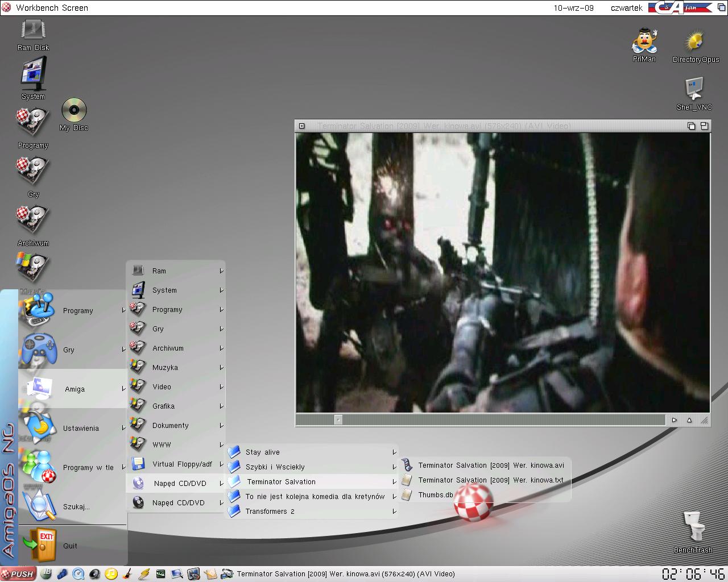The height and width of the screenshot is (582, 728).
Task: Open the Stay alive folder
Action: (312, 452)
